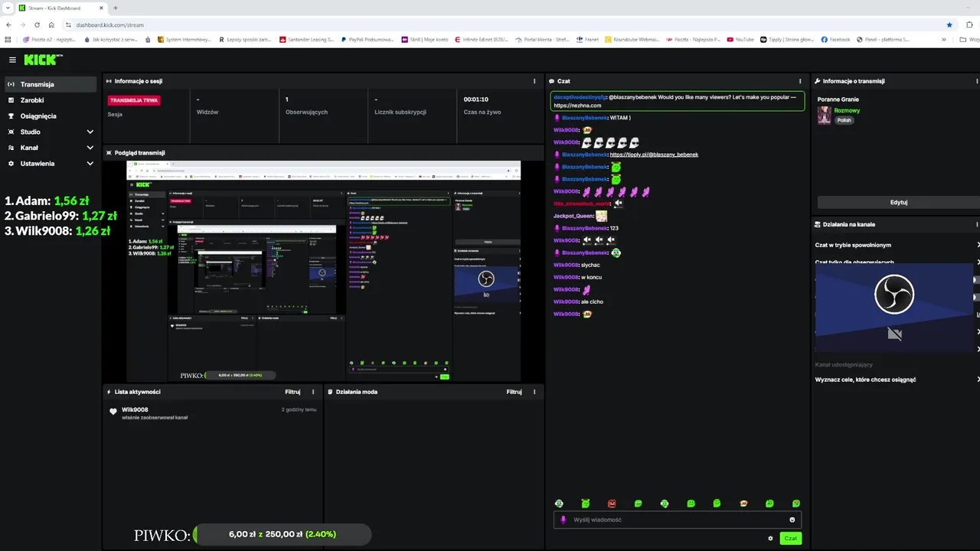Open the tipply.pl link in chat
Viewport: 980px width, 551px height.
(x=654, y=155)
